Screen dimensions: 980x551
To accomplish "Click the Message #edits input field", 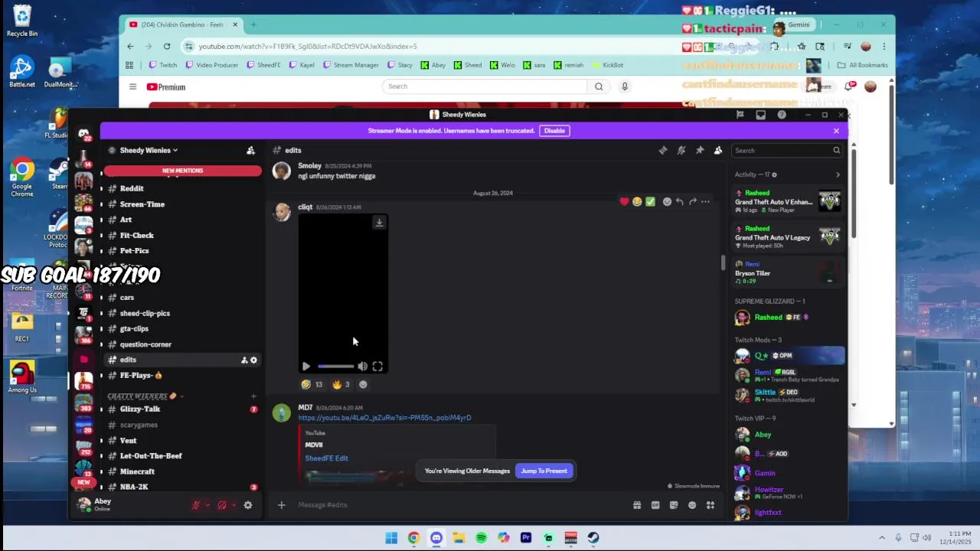I will click(459, 505).
